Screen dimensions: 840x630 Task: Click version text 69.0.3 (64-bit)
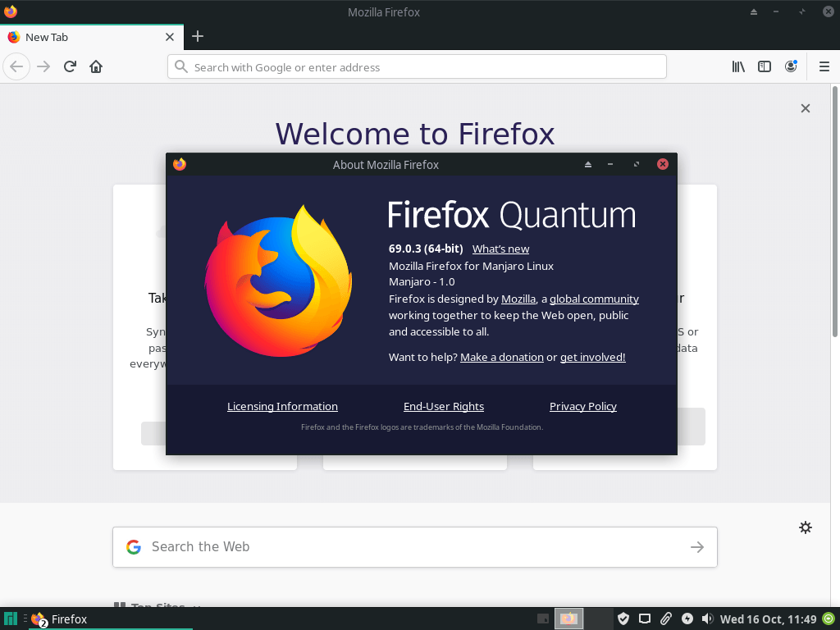pos(426,249)
